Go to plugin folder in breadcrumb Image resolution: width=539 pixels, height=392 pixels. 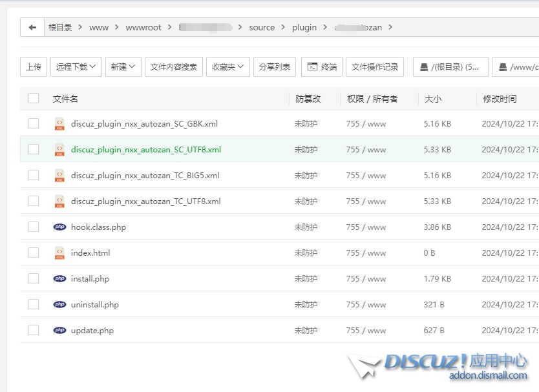pos(304,27)
